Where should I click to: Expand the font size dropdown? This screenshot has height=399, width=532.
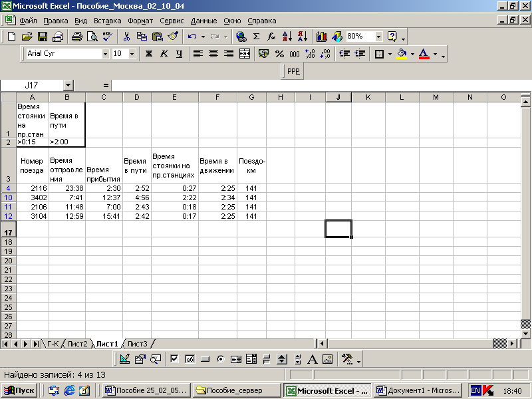tap(132, 54)
